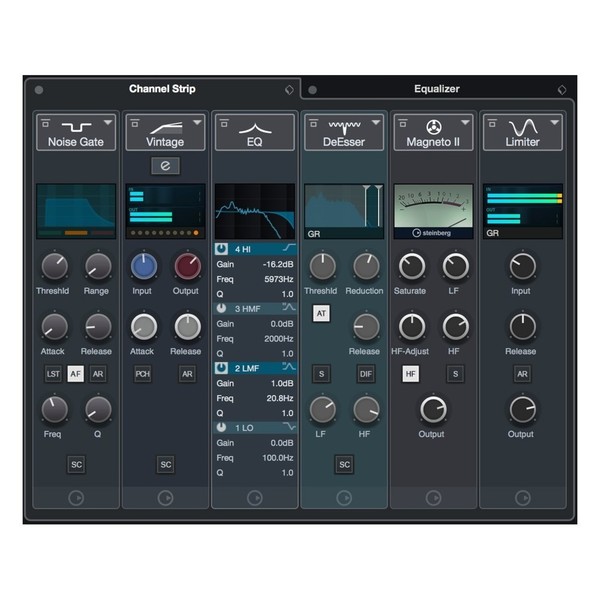
Task: Click the EQ curve graph display
Action: point(255,211)
